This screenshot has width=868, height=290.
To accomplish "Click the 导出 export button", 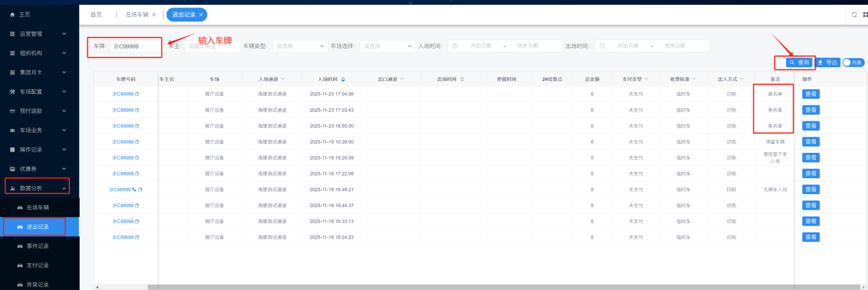I will 828,62.
